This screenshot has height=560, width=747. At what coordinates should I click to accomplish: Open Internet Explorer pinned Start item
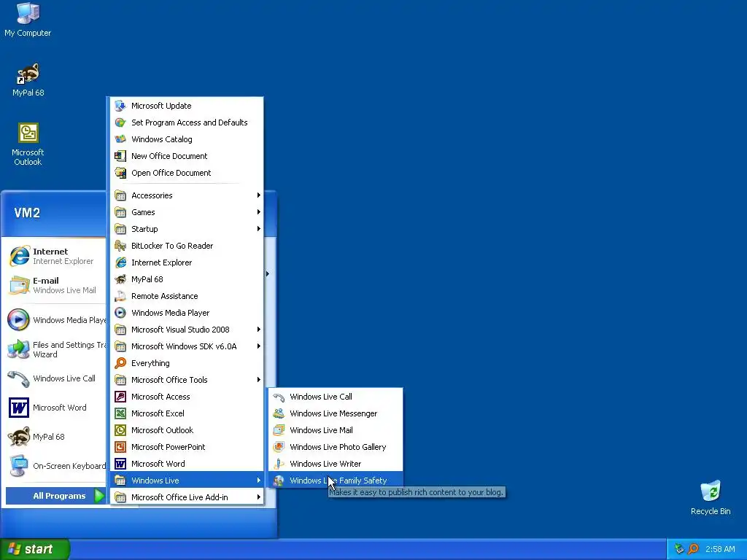(55, 256)
